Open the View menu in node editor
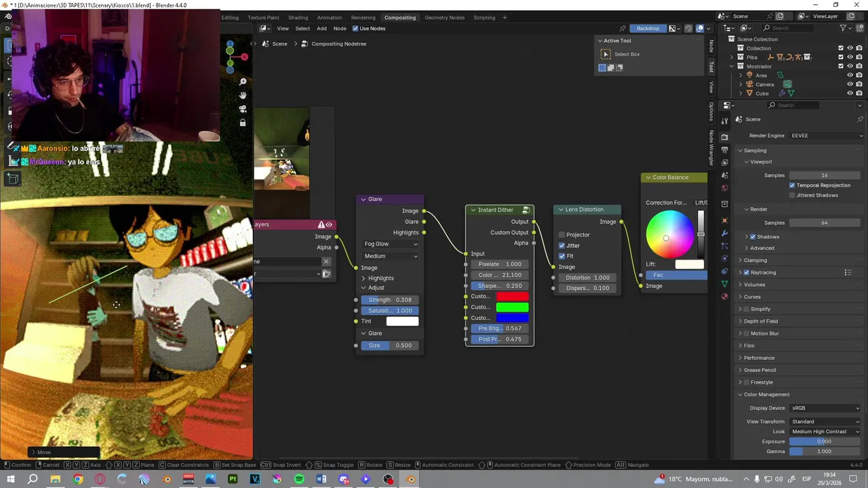The image size is (868, 488). click(283, 28)
